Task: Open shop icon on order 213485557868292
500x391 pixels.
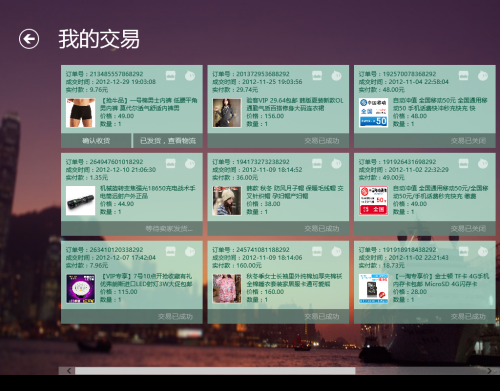Action: (x=171, y=76)
